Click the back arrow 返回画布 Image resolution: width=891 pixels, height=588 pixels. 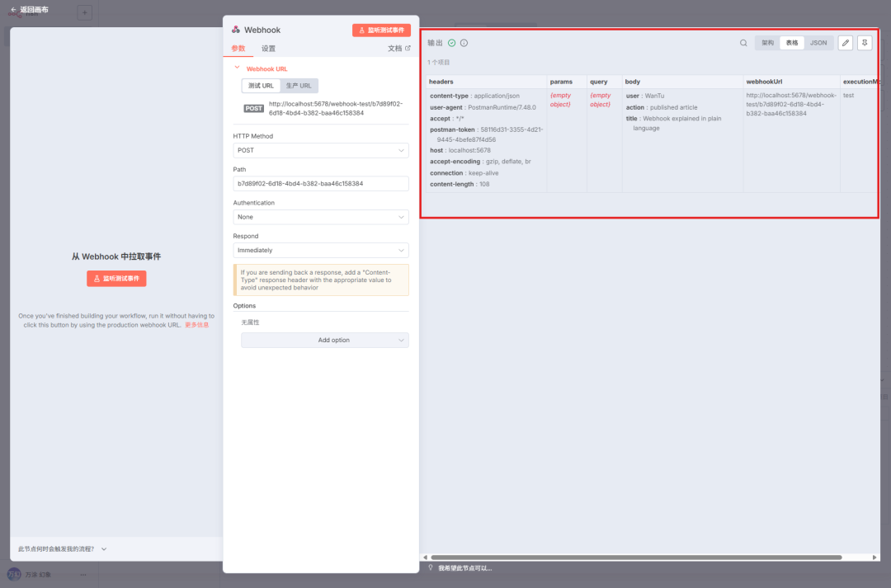13,10
